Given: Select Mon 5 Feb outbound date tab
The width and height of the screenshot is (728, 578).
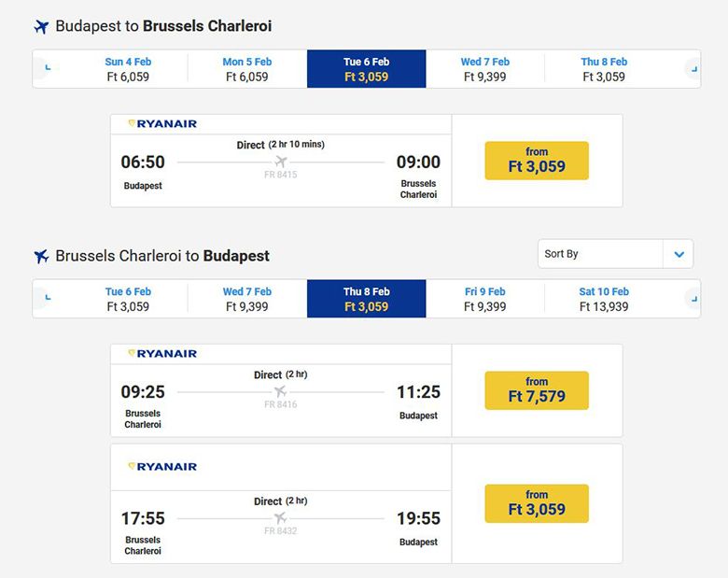Looking at the screenshot, I should pos(246,69).
